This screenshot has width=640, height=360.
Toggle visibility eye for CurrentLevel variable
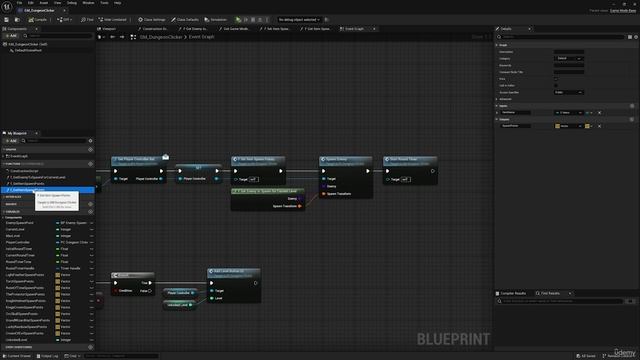click(x=91, y=230)
